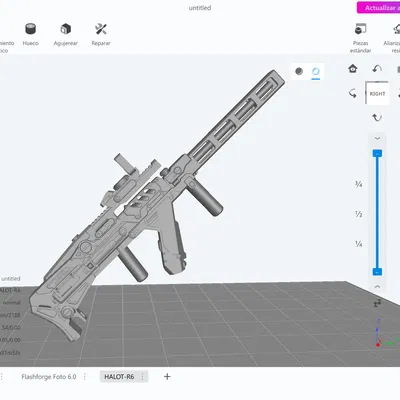Open the Alianza resin tool
The width and height of the screenshot is (400, 400).
[392, 38]
